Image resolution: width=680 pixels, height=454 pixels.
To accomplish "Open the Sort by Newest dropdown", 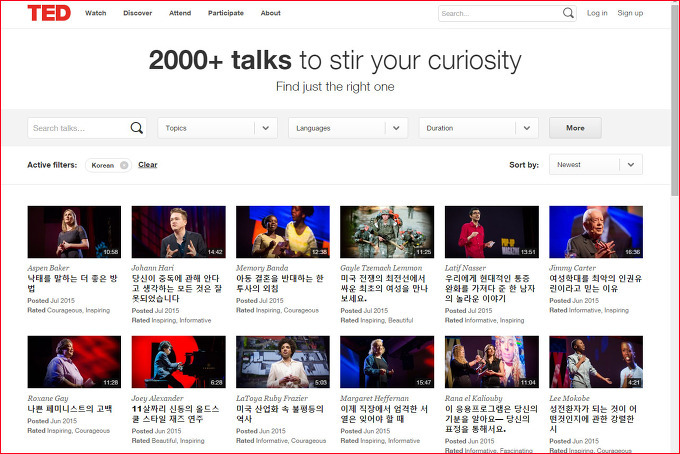I will pyautogui.click(x=595, y=165).
